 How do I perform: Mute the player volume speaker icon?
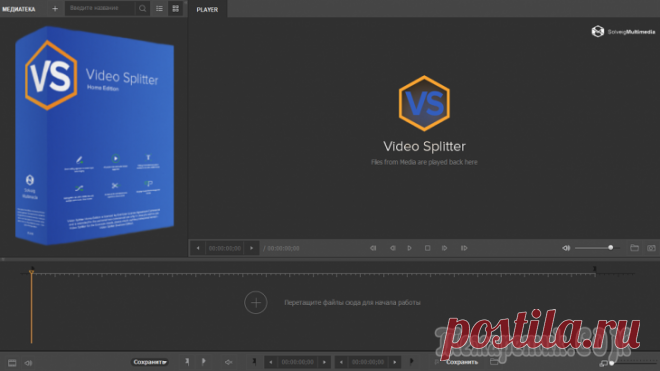coord(566,248)
